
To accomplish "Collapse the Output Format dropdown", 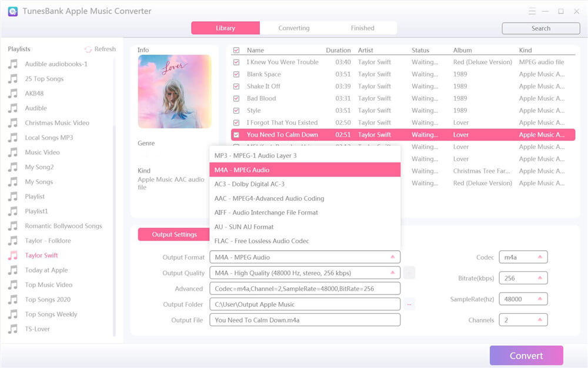I will [x=393, y=257].
